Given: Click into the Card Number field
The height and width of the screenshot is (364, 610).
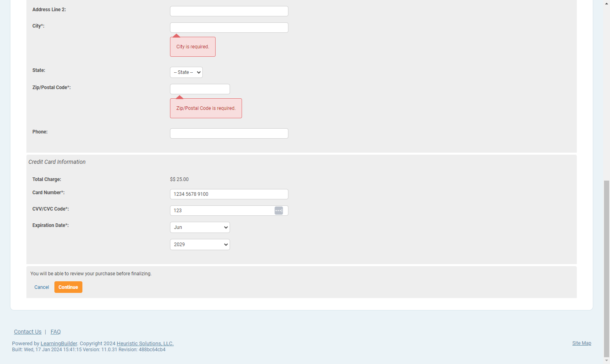Looking at the screenshot, I should pos(229,194).
